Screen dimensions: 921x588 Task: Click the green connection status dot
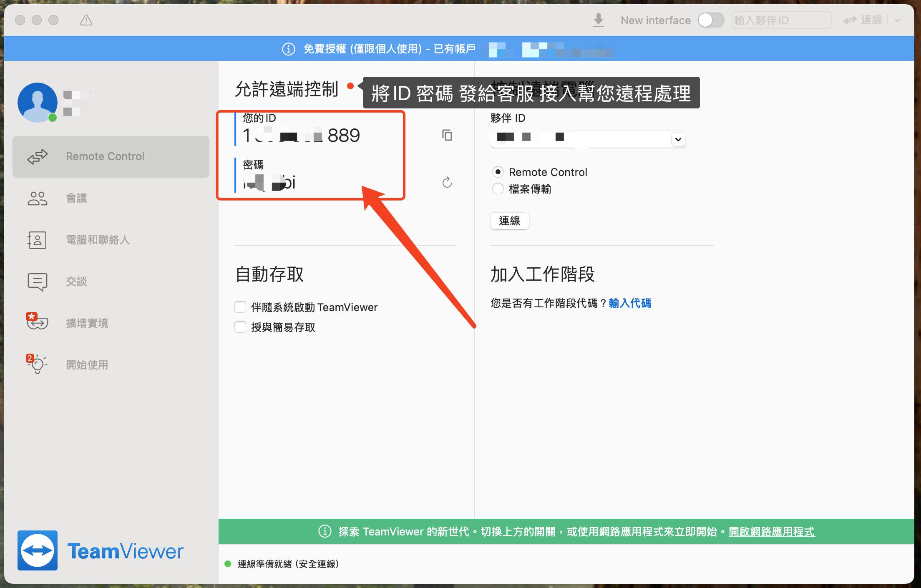pyautogui.click(x=228, y=564)
